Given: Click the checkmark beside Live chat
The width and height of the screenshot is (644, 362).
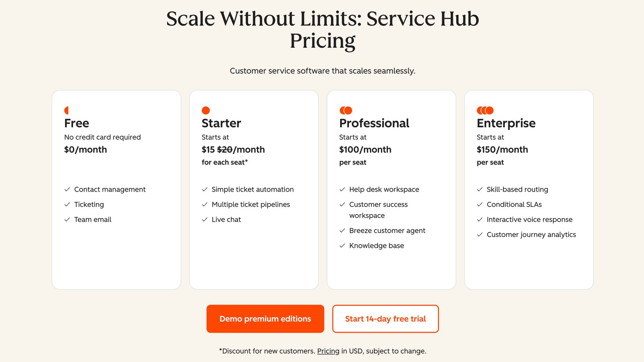Looking at the screenshot, I should [205, 219].
